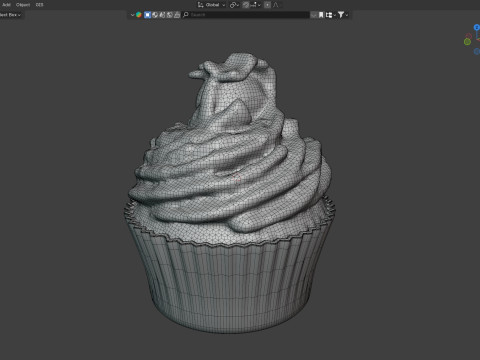Click the bookmark icon right of search

coord(321,15)
